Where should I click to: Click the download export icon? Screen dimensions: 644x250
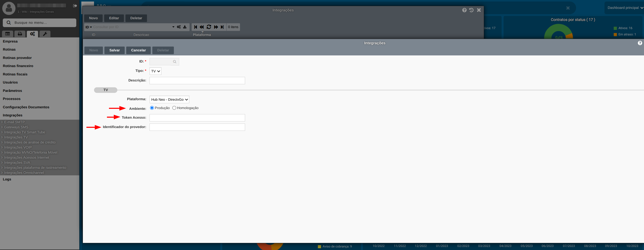click(185, 27)
